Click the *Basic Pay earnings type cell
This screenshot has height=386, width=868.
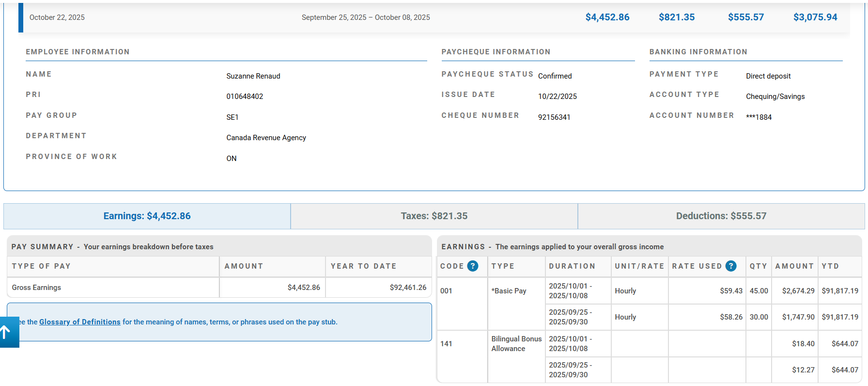pyautogui.click(x=509, y=291)
